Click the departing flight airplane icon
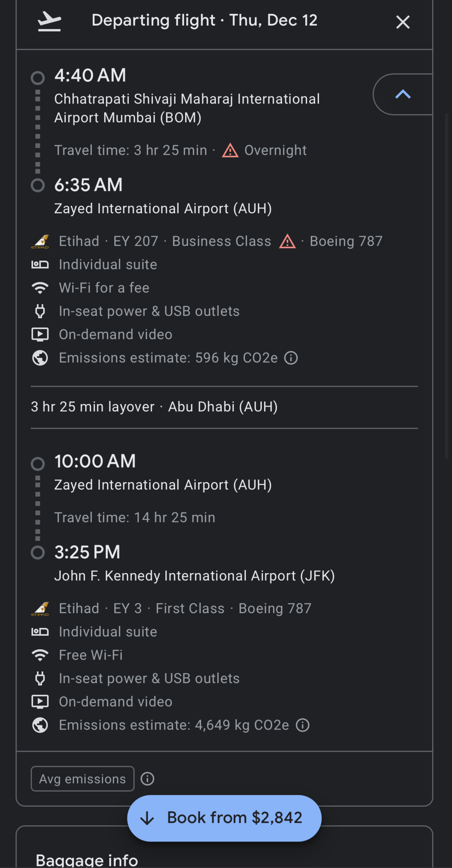The height and width of the screenshot is (868, 452). [x=49, y=21]
